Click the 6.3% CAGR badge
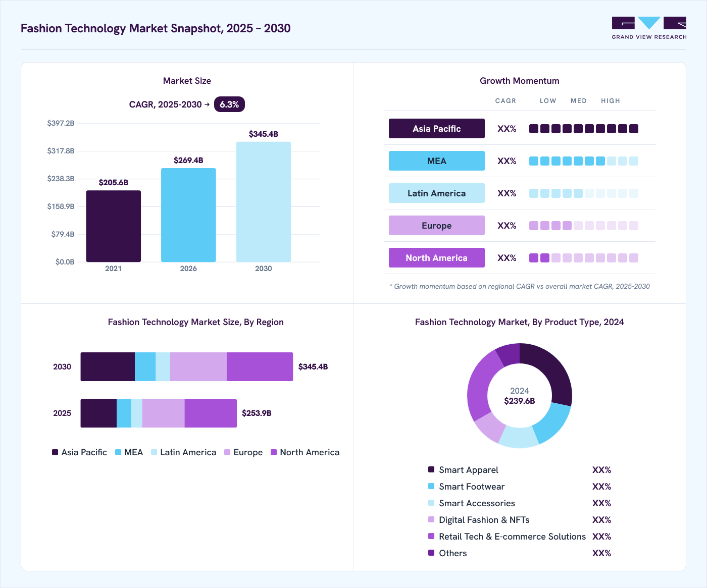 (x=229, y=104)
